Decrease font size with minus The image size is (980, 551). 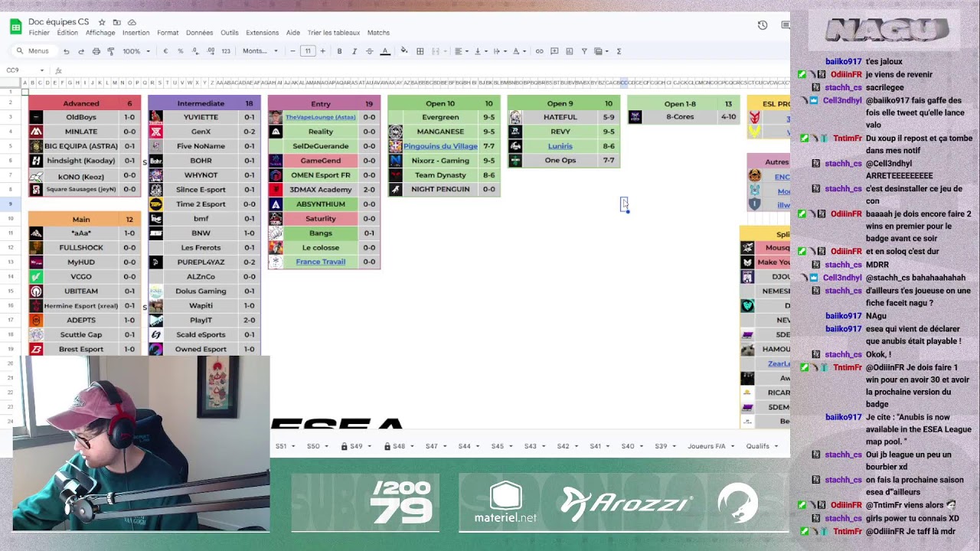tap(292, 51)
